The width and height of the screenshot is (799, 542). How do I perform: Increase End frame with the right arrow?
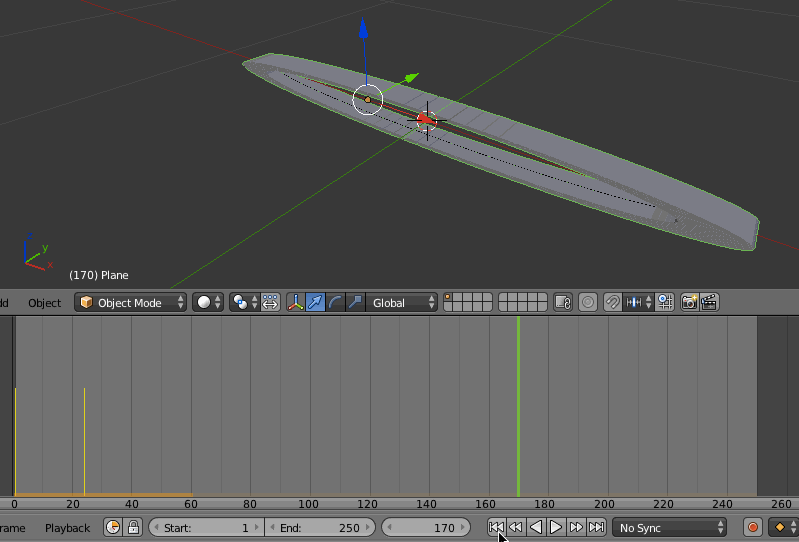coord(368,528)
